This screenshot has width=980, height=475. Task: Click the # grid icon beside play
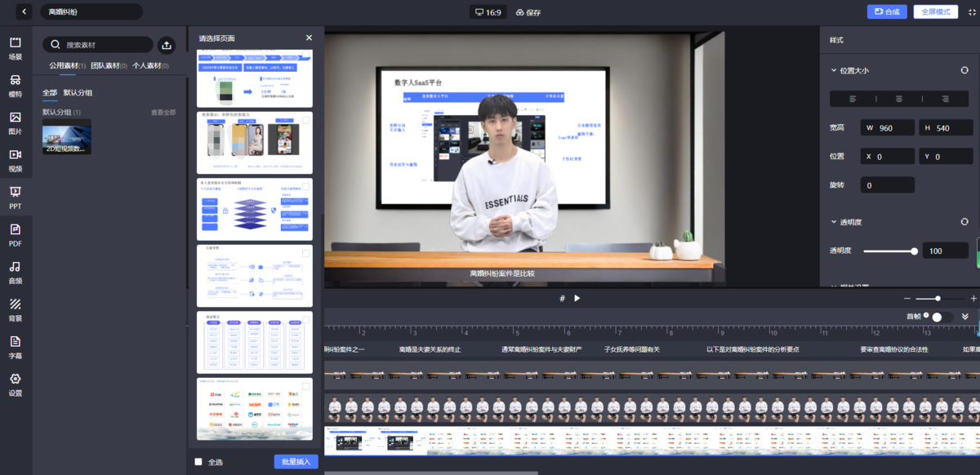(x=562, y=298)
